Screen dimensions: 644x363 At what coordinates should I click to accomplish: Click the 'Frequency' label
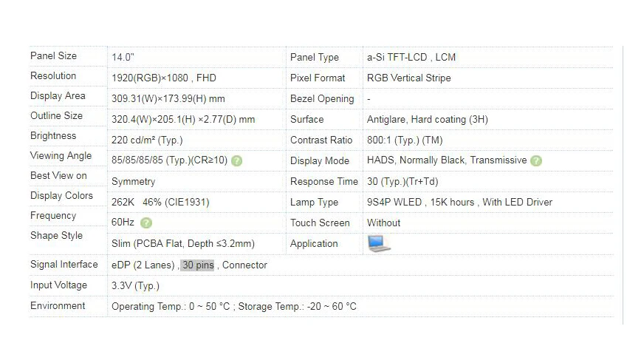(x=53, y=216)
